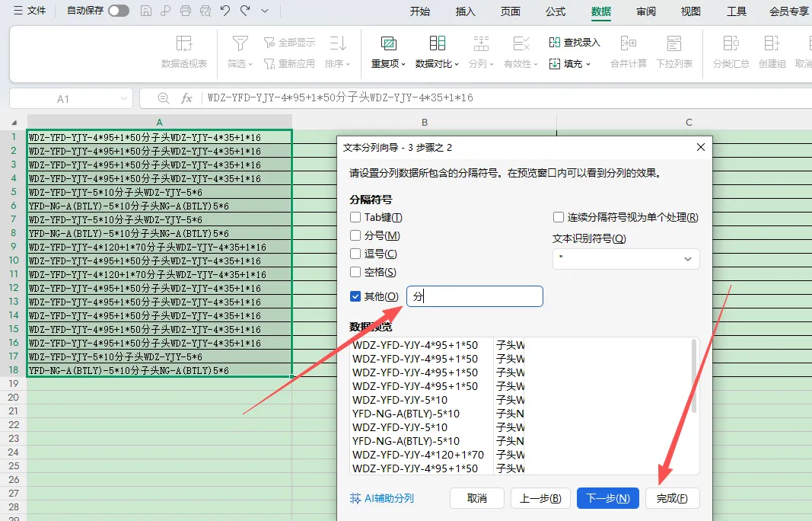812x521 pixels.
Task: Click the select-all corner triangle
Action: coord(14,123)
